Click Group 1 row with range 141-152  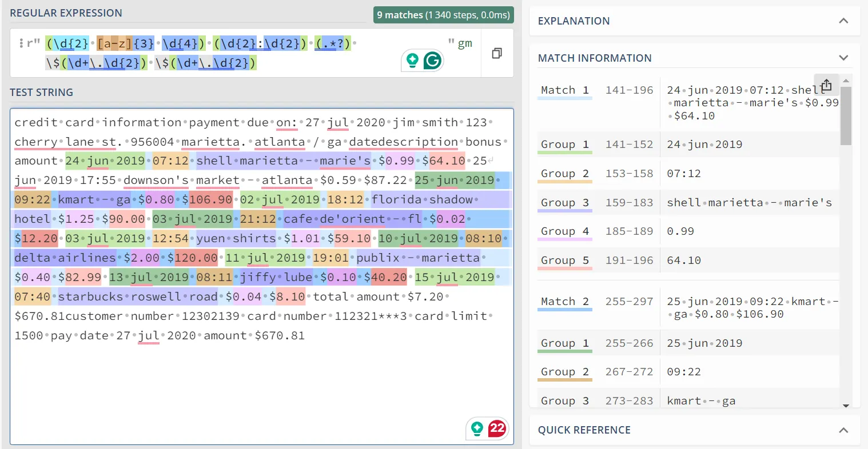click(688, 145)
